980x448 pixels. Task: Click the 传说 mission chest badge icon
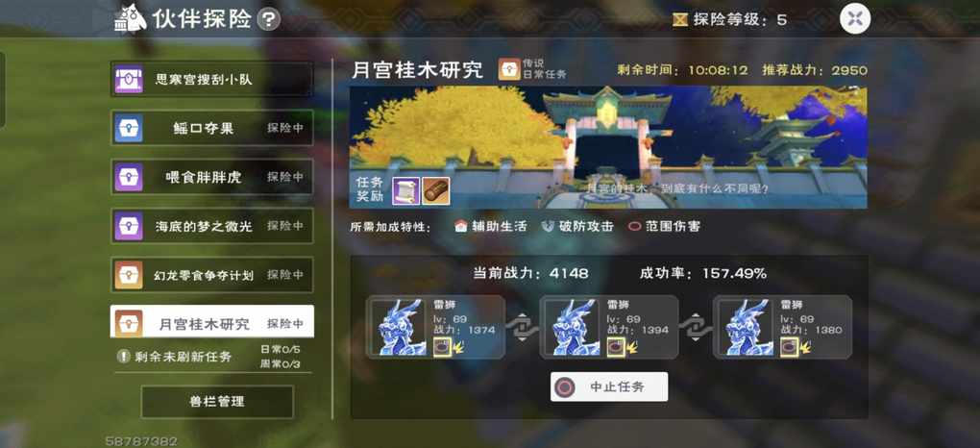509,69
